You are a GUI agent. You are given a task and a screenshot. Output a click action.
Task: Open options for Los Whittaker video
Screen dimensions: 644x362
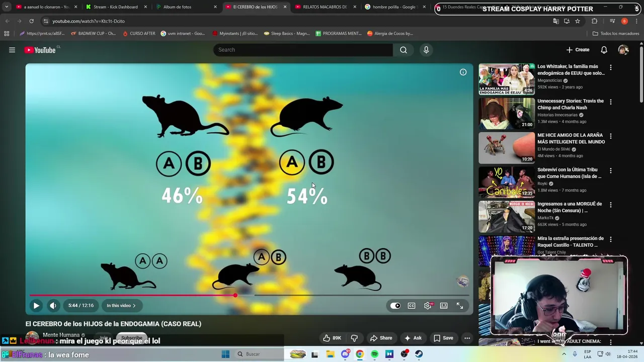pyautogui.click(x=611, y=67)
